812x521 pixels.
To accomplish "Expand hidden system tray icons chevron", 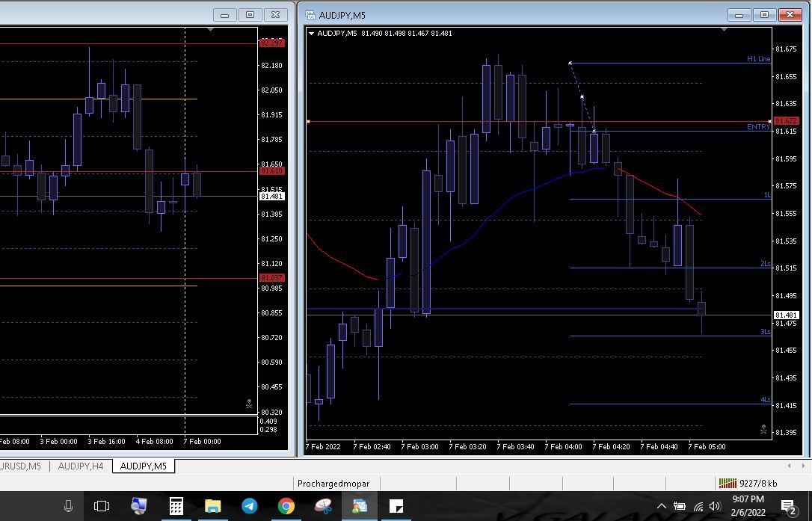I will [661, 506].
